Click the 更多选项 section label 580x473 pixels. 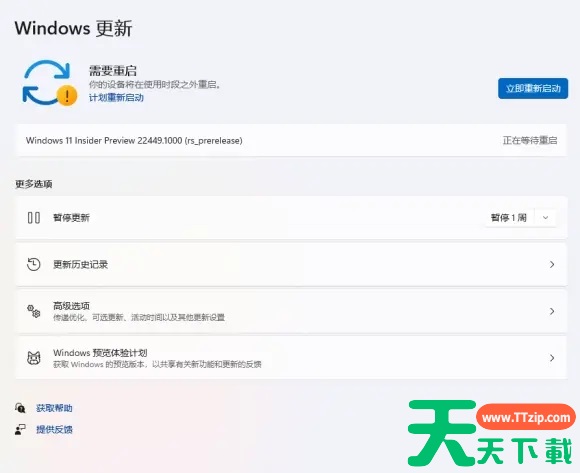[34, 184]
